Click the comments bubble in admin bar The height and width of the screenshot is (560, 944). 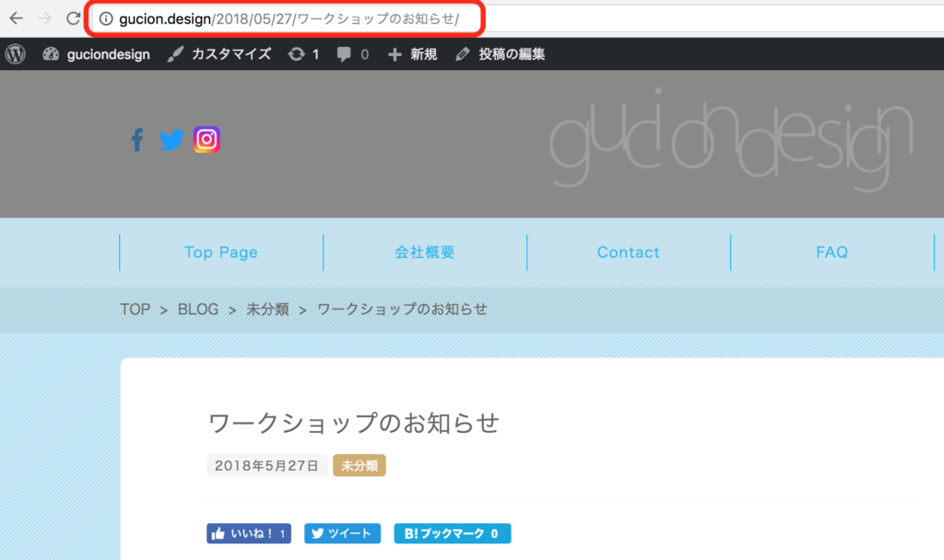(x=352, y=54)
